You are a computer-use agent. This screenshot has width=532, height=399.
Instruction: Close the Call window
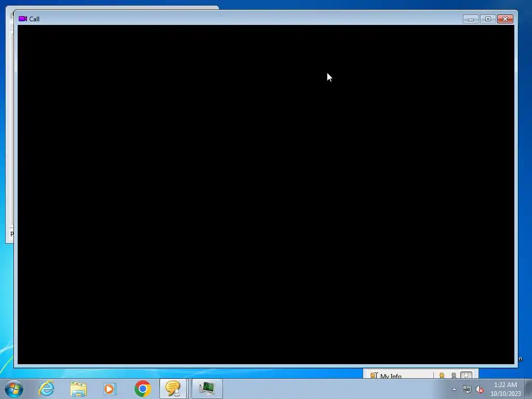505,19
